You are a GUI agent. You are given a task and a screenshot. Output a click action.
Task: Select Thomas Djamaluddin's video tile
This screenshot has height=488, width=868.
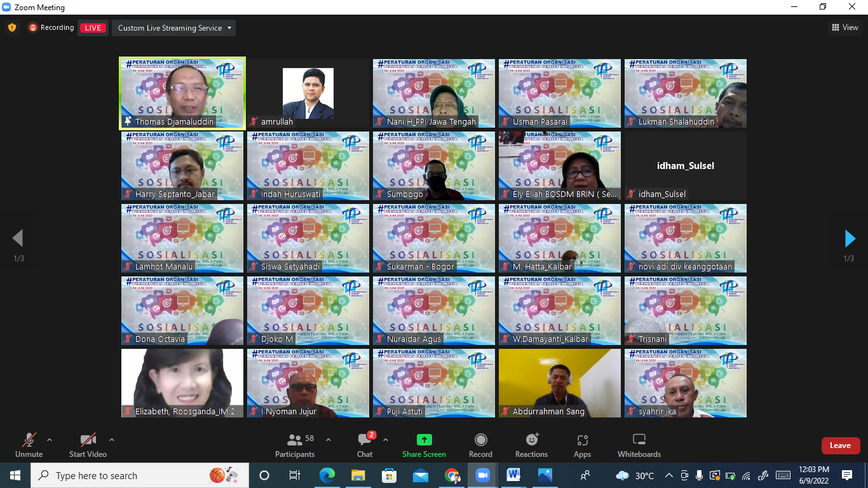tap(182, 93)
